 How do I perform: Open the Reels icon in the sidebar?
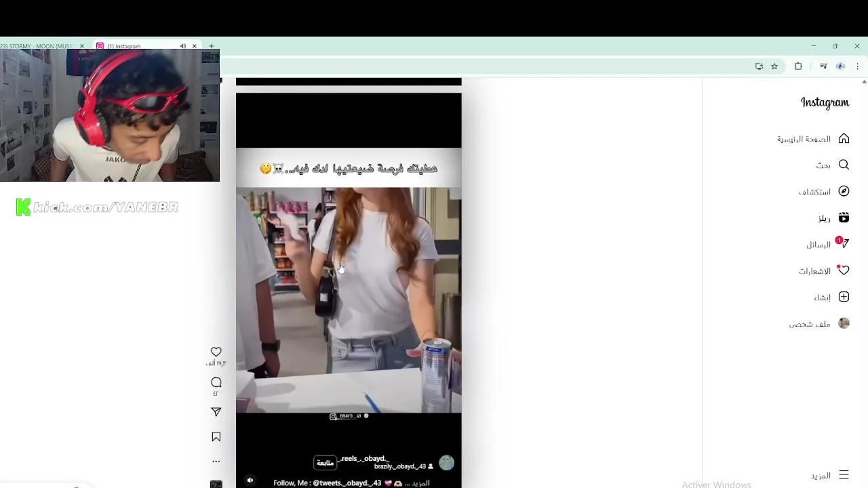pos(844,218)
